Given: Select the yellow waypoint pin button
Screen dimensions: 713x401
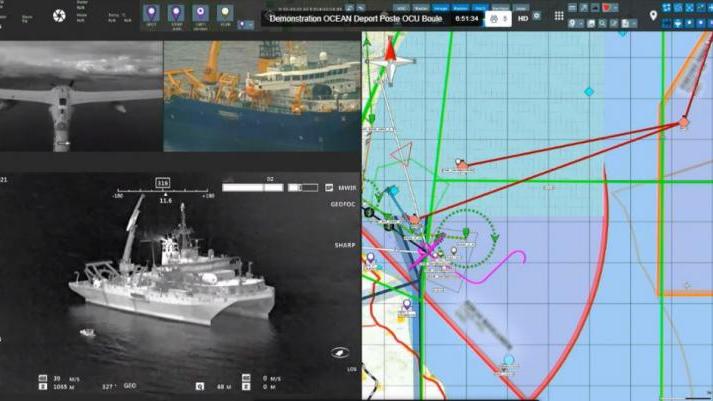Looking at the screenshot, I should tap(225, 14).
